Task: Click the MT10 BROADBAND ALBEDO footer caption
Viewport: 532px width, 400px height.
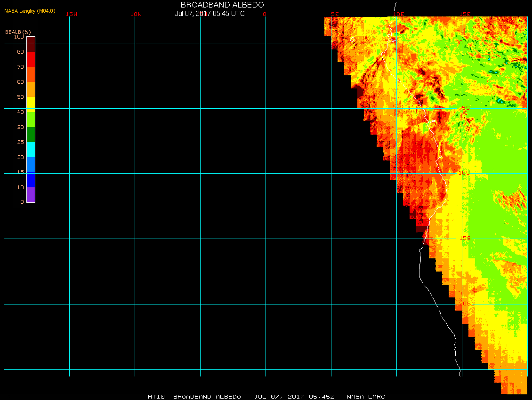Action: [194, 397]
